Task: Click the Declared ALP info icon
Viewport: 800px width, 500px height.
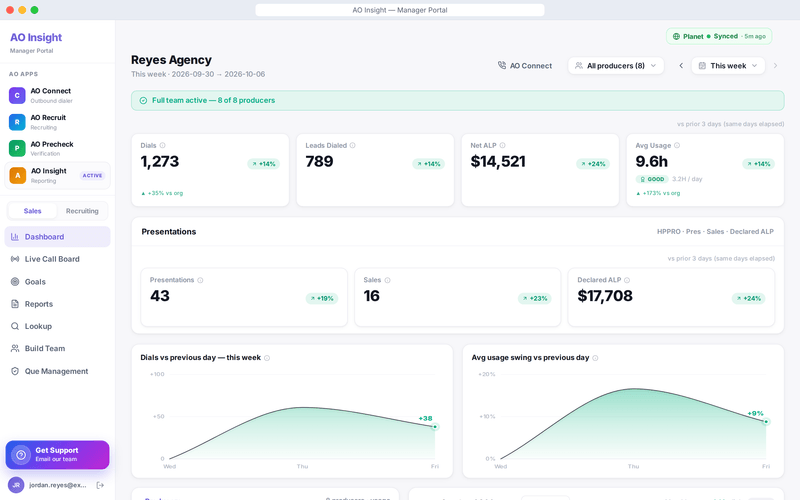Action: (x=627, y=280)
